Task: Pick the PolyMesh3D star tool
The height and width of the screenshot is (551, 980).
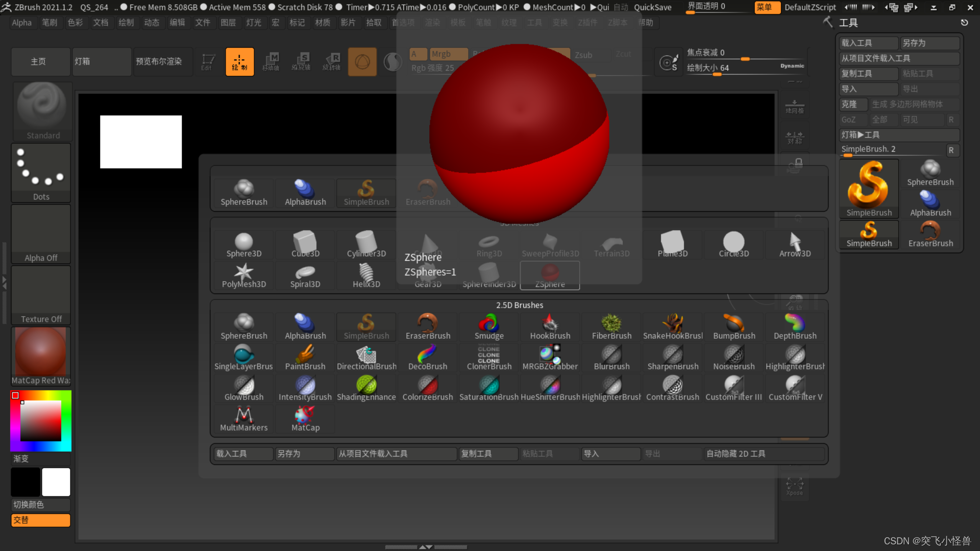Action: click(243, 275)
